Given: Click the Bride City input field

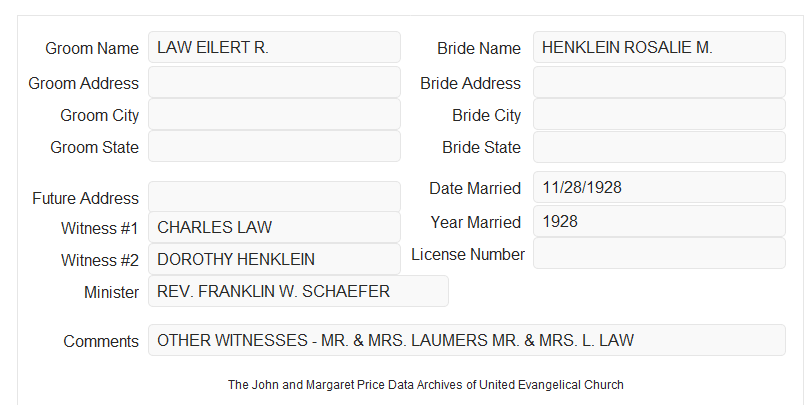Looking at the screenshot, I should coord(659,114).
